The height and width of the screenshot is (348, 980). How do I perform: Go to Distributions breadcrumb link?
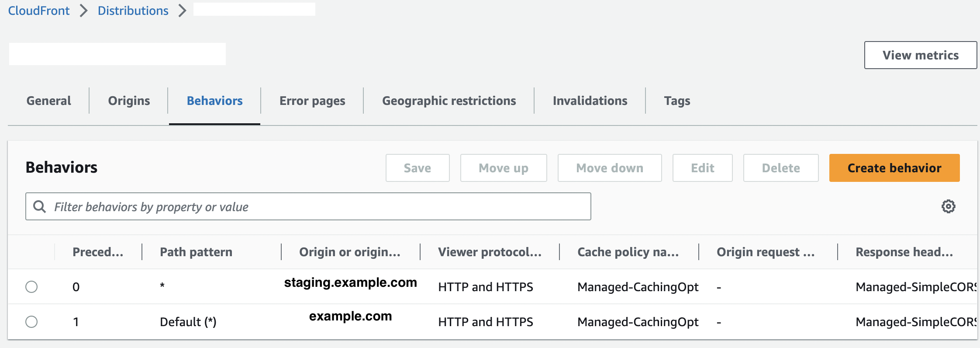(133, 10)
